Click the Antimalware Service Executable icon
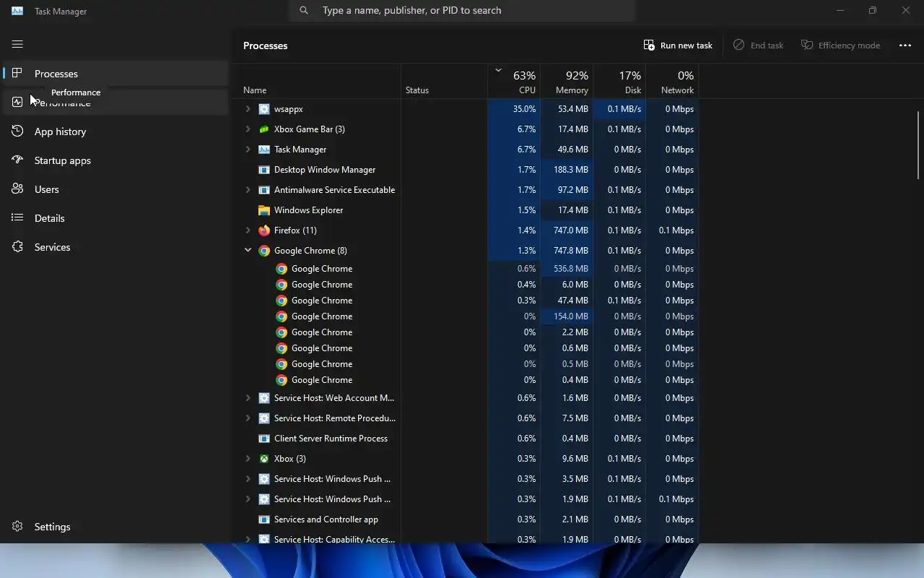This screenshot has height=578, width=924. pyautogui.click(x=264, y=190)
